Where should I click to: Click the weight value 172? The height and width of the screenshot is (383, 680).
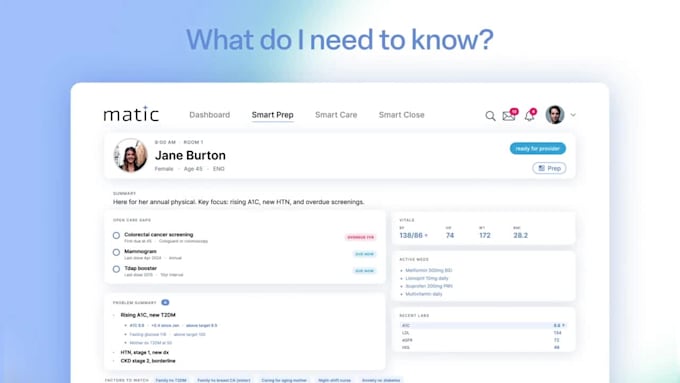pyautogui.click(x=485, y=235)
